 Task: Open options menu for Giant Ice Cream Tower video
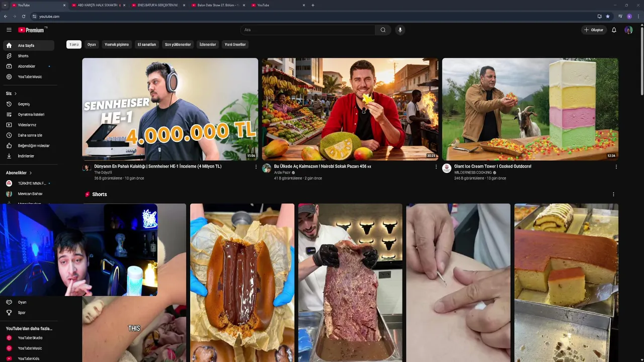point(616,166)
